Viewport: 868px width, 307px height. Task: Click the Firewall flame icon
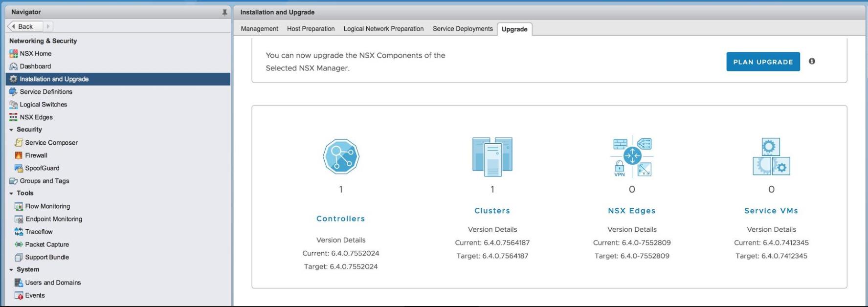point(19,155)
